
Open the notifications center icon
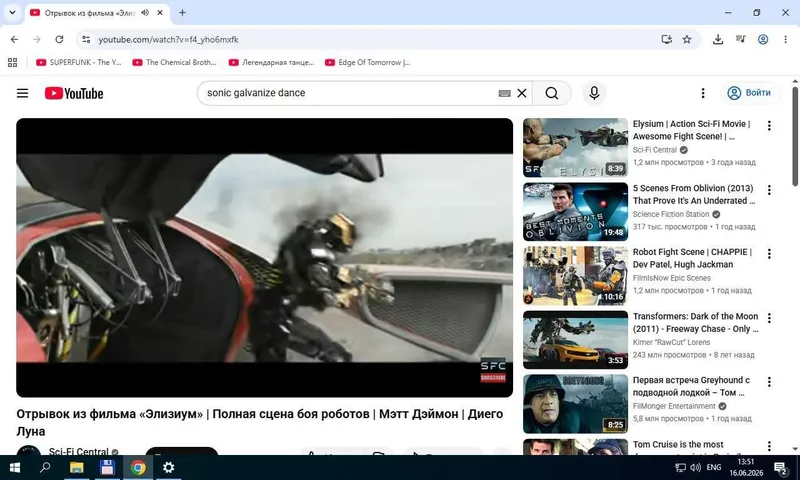pyautogui.click(x=781, y=468)
